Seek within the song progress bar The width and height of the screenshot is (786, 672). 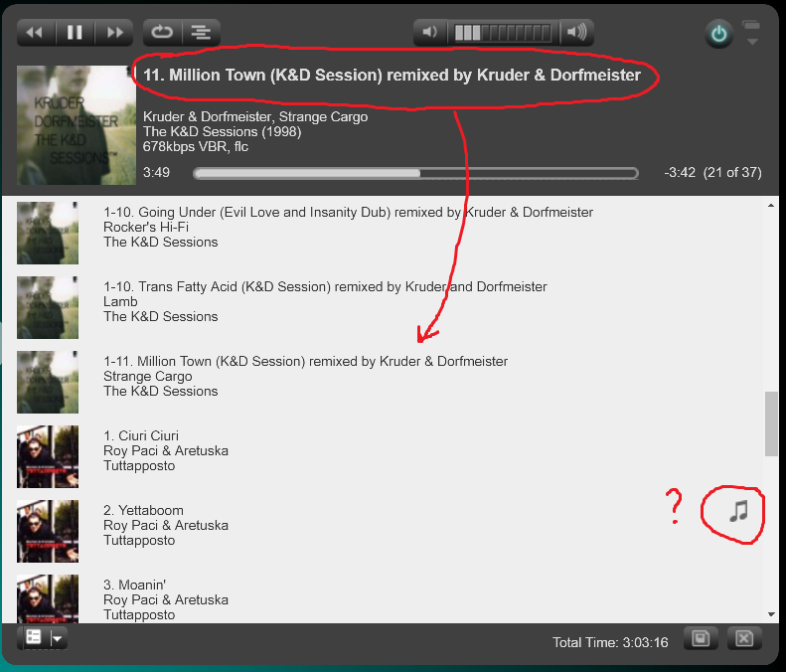pyautogui.click(x=415, y=173)
